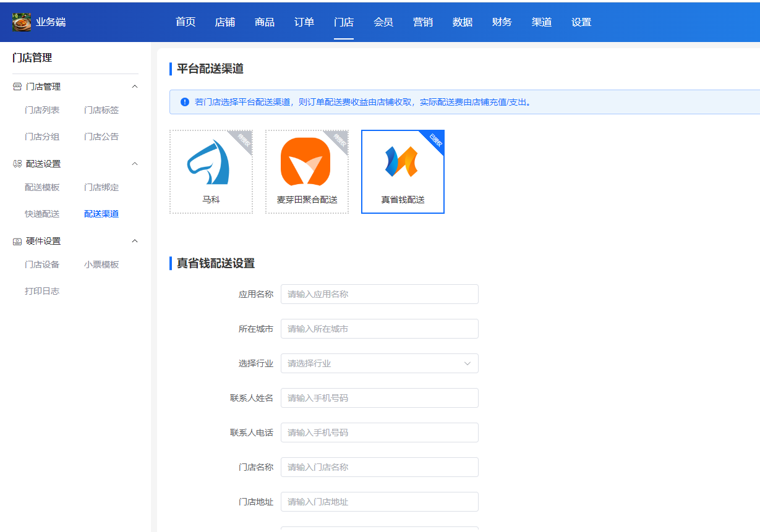Open the 店铺 top menu
This screenshot has width=760, height=532.
click(x=225, y=22)
